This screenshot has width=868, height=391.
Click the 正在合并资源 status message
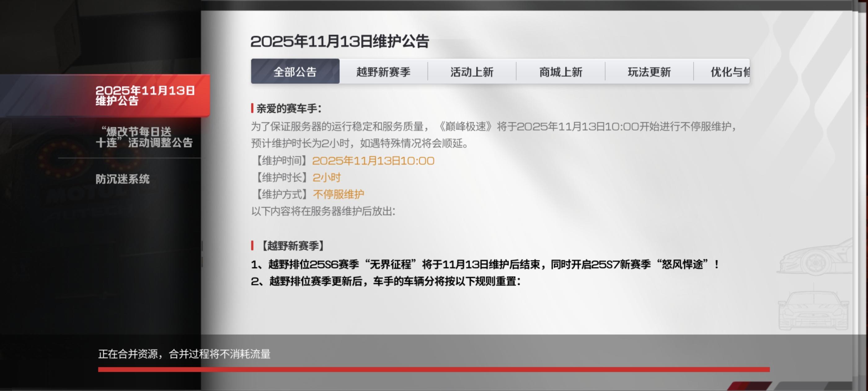(184, 354)
